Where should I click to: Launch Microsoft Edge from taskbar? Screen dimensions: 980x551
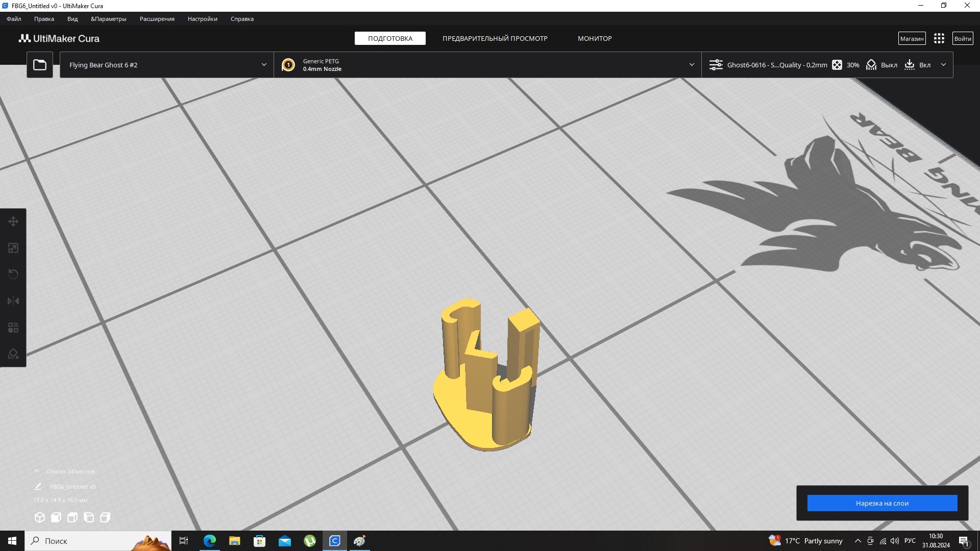coord(209,541)
